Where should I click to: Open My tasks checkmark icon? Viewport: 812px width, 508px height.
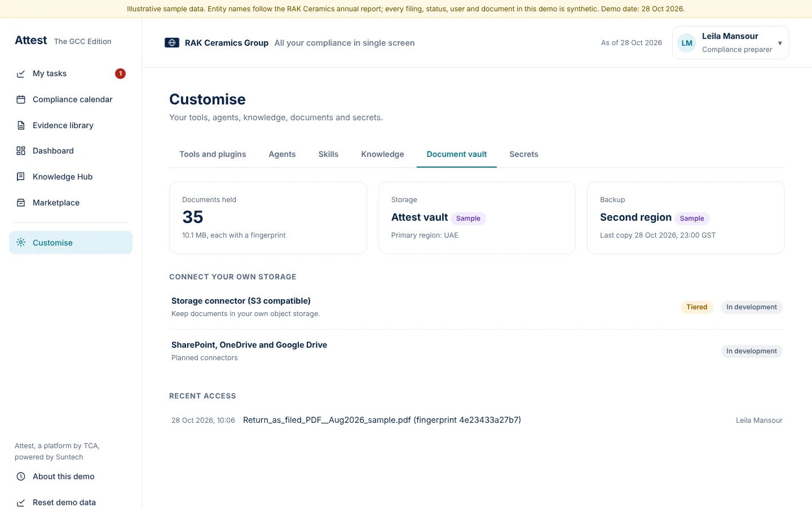[x=21, y=74]
